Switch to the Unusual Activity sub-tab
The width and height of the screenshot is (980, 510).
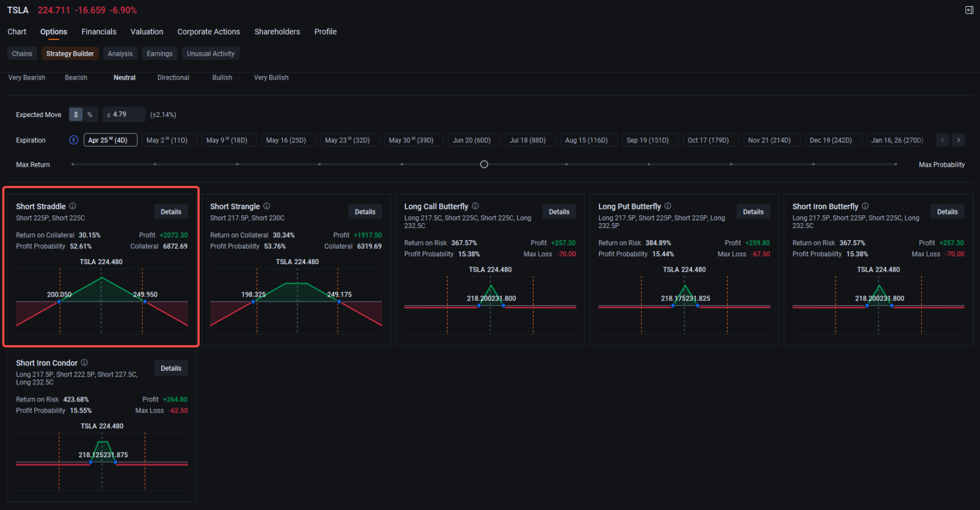point(211,54)
